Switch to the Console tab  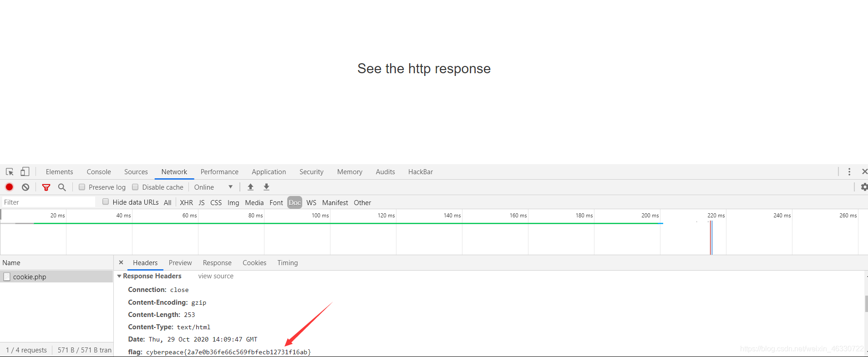click(99, 172)
